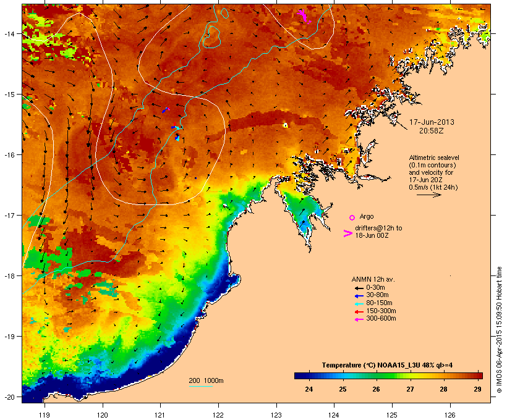Click the longitude axis label '120'
507x420 pixels.
(103, 415)
